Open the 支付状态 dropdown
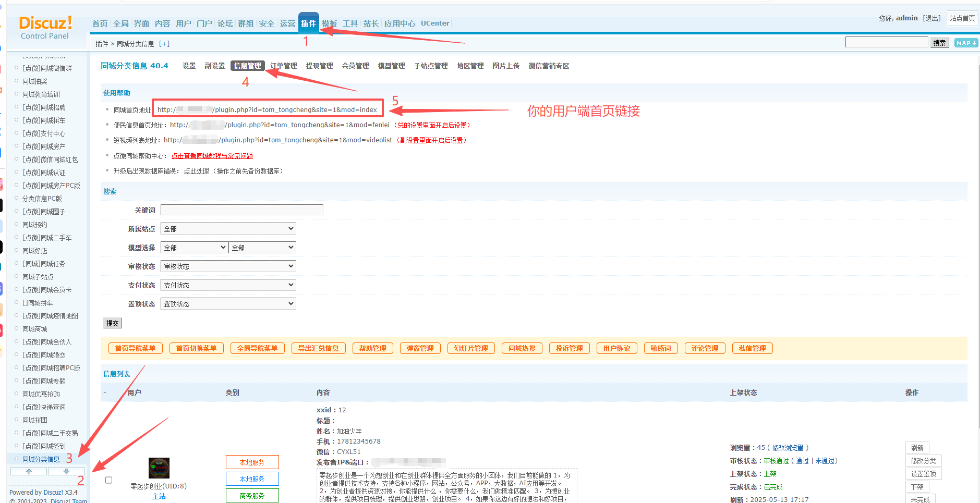Viewport: 980px width, 503px height. [228, 285]
